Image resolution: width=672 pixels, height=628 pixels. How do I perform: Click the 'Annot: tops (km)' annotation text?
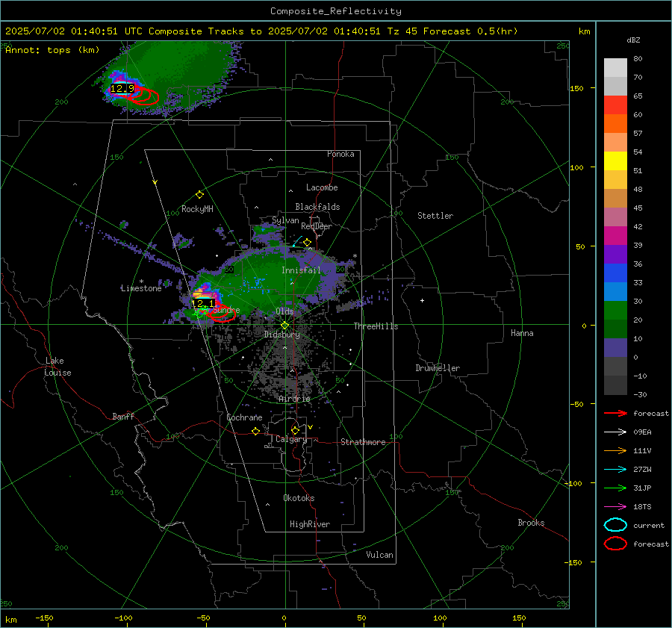click(x=52, y=50)
